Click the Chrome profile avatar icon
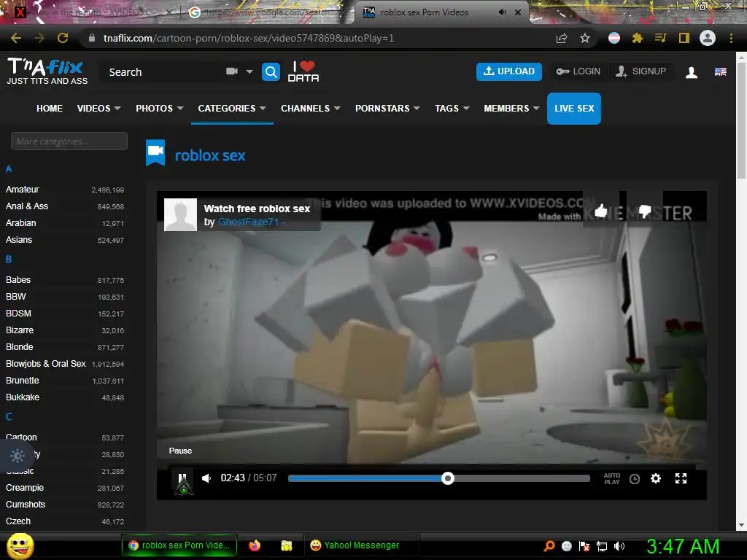This screenshot has height=560, width=747. (708, 38)
